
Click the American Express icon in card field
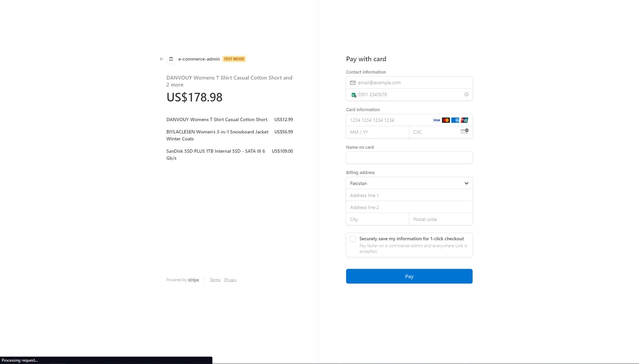(x=455, y=120)
